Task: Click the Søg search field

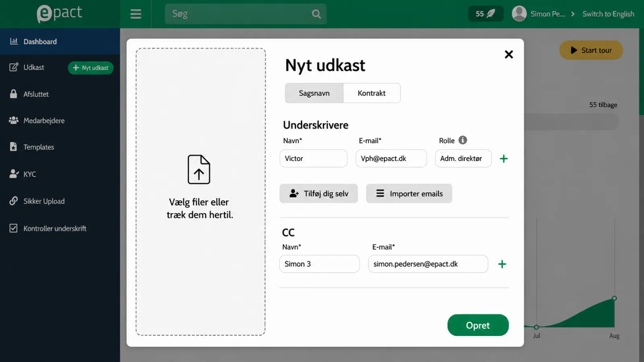Action: click(x=246, y=14)
